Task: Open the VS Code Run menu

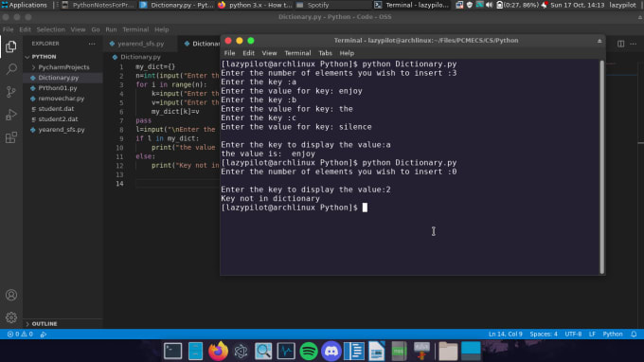Action: click(111, 29)
